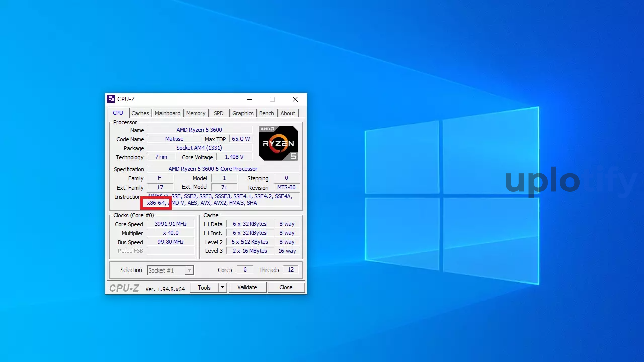Go to the SPD tab
The height and width of the screenshot is (362, 644).
click(x=219, y=113)
